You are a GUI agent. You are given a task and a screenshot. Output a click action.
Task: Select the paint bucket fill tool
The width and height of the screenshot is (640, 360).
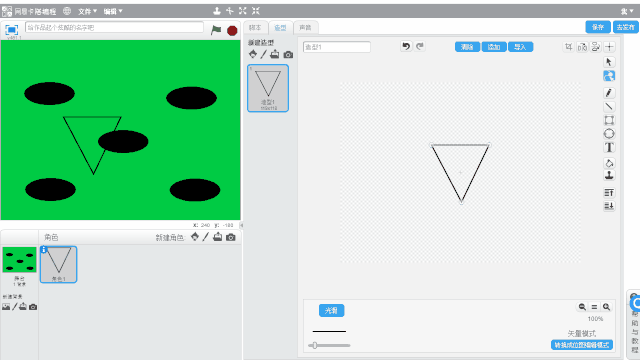coord(609,163)
